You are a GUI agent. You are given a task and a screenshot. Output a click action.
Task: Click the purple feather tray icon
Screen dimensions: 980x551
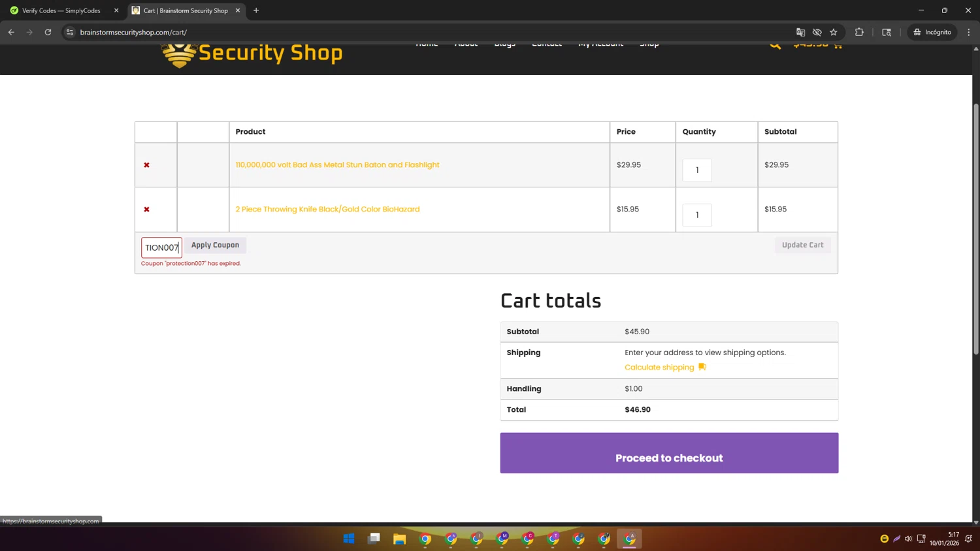[897, 539]
